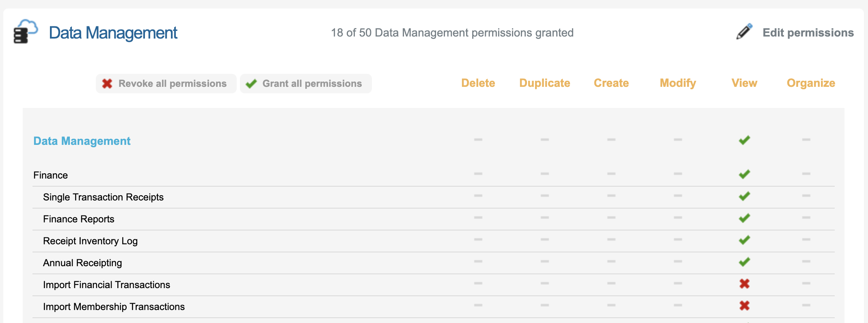Click green check for Finance Reports View
Image resolution: width=868 pixels, height=323 pixels.
tap(744, 218)
